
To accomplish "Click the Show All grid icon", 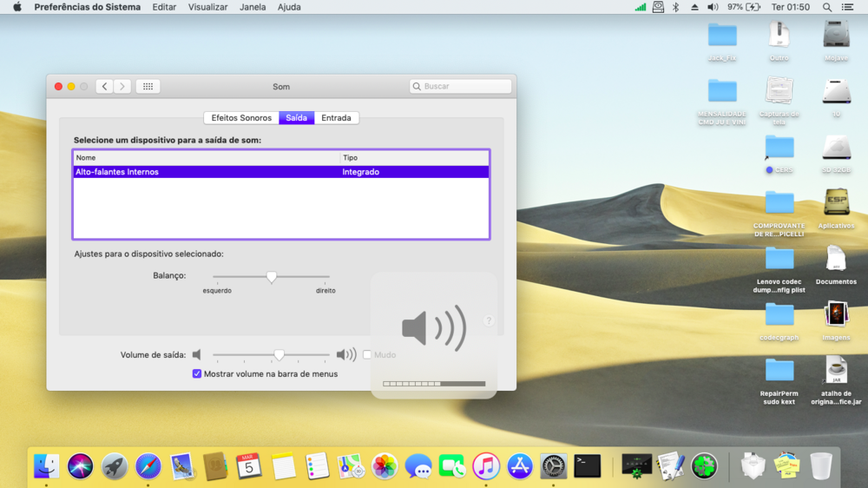I will tap(148, 87).
